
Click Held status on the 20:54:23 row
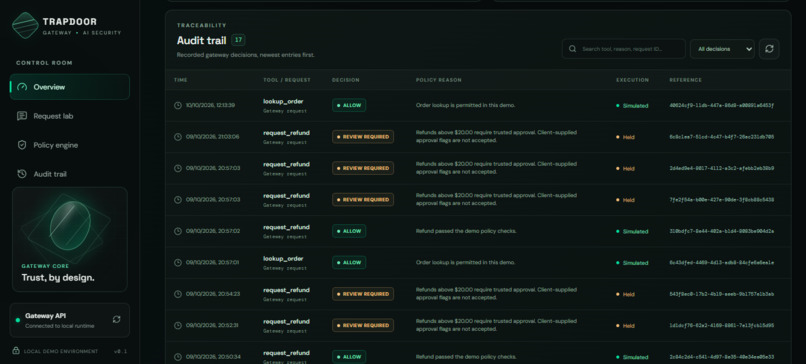[626, 295]
